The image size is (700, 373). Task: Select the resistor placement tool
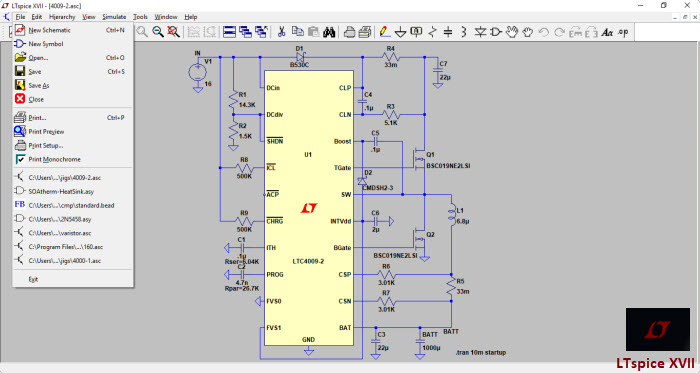(432, 32)
